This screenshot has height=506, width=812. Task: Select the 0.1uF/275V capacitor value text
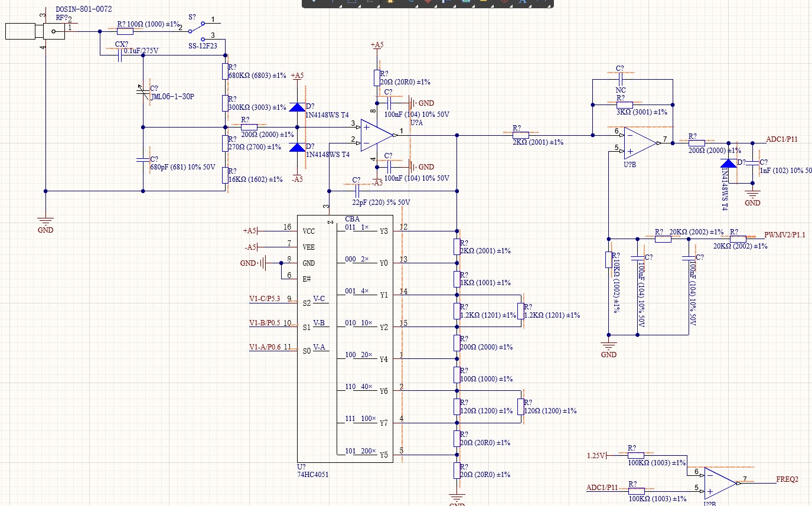[x=141, y=51]
